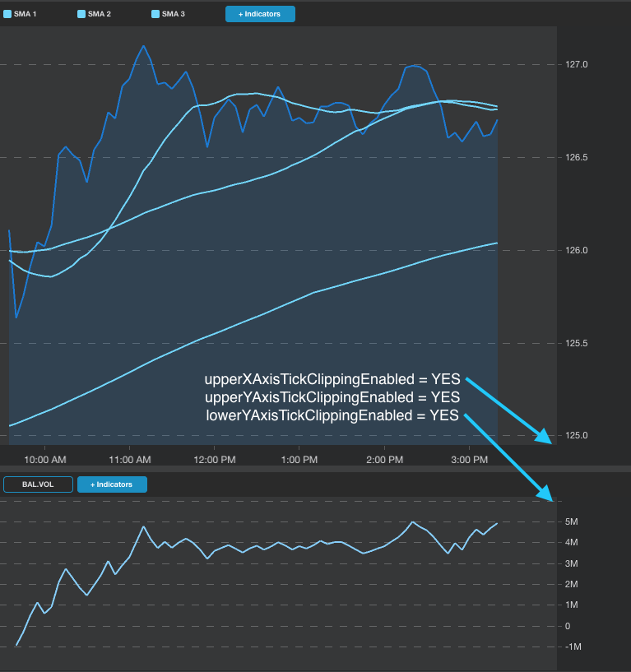Select the BAL.VOL indicator tab
The image size is (631, 672).
coord(38,484)
